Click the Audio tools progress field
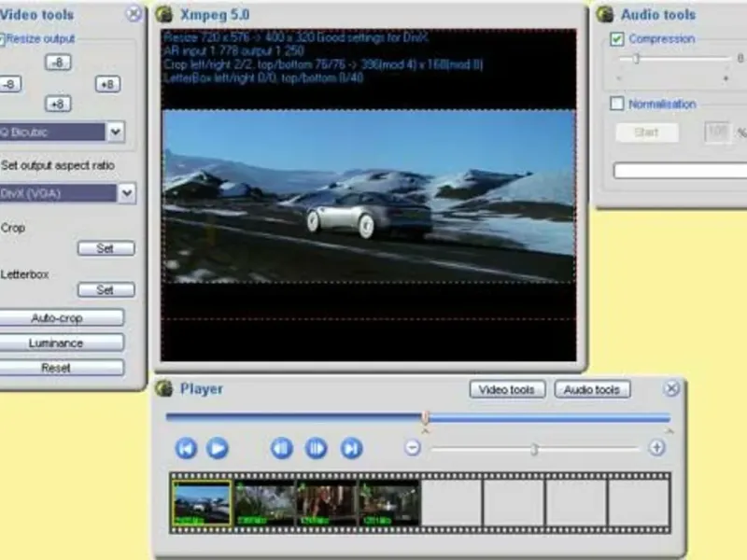 681,171
